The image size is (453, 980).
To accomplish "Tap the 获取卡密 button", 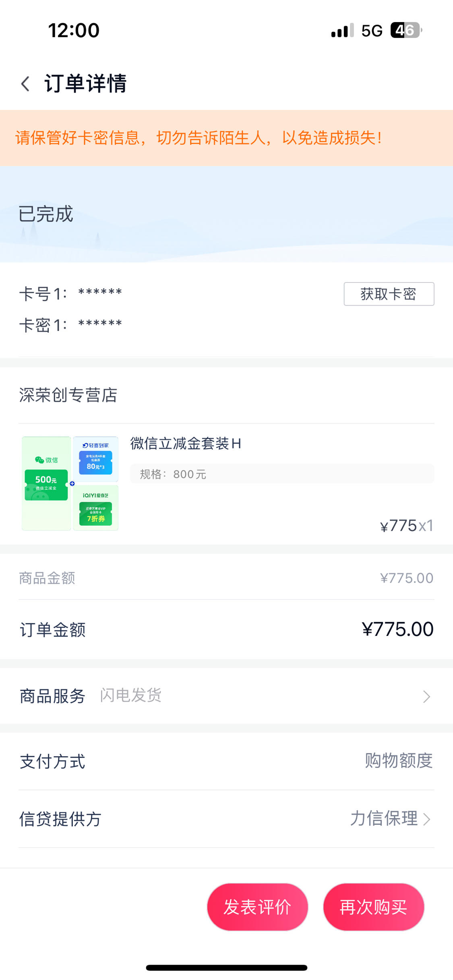I will click(389, 294).
